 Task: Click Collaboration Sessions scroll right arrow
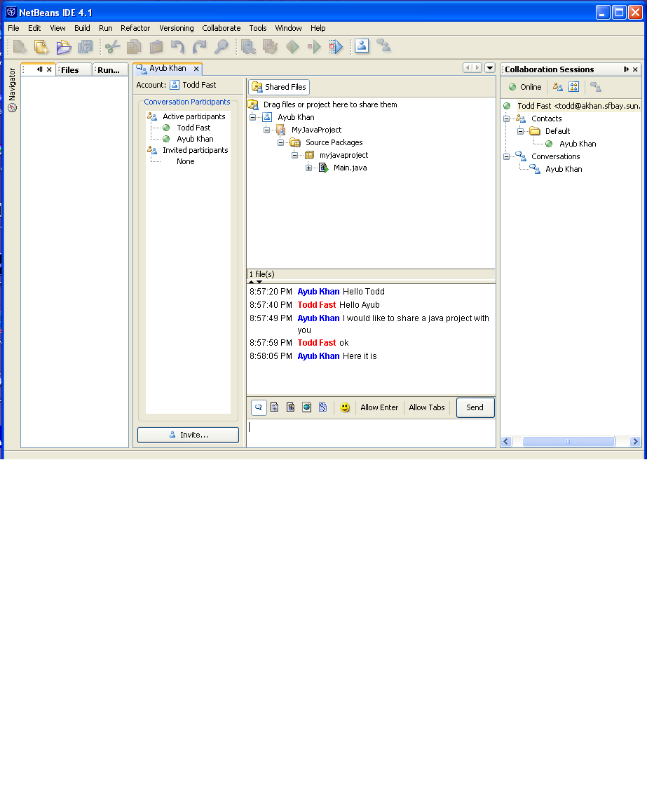635,441
